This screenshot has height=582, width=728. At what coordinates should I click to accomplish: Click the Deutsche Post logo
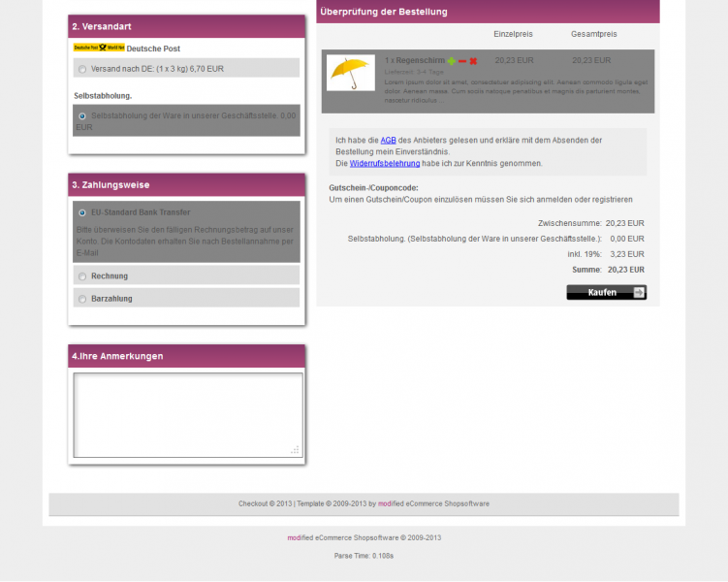pyautogui.click(x=99, y=48)
